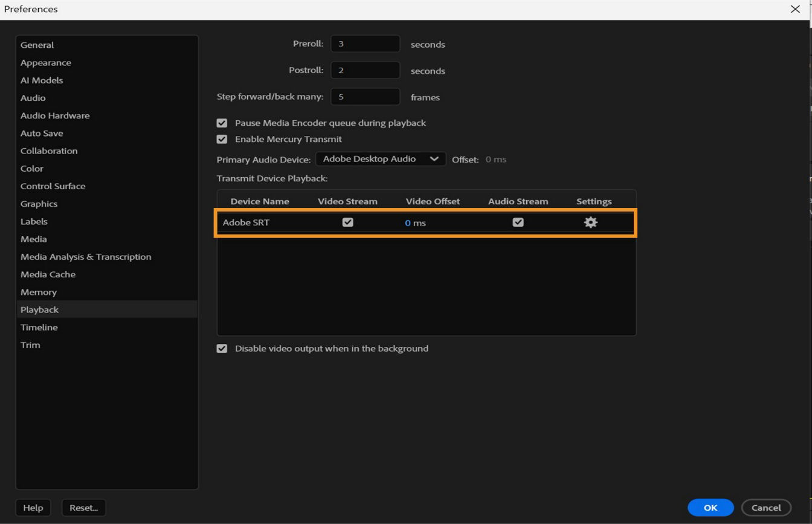
Task: Toggle Audio Stream for Adobe SRT
Action: pyautogui.click(x=518, y=222)
